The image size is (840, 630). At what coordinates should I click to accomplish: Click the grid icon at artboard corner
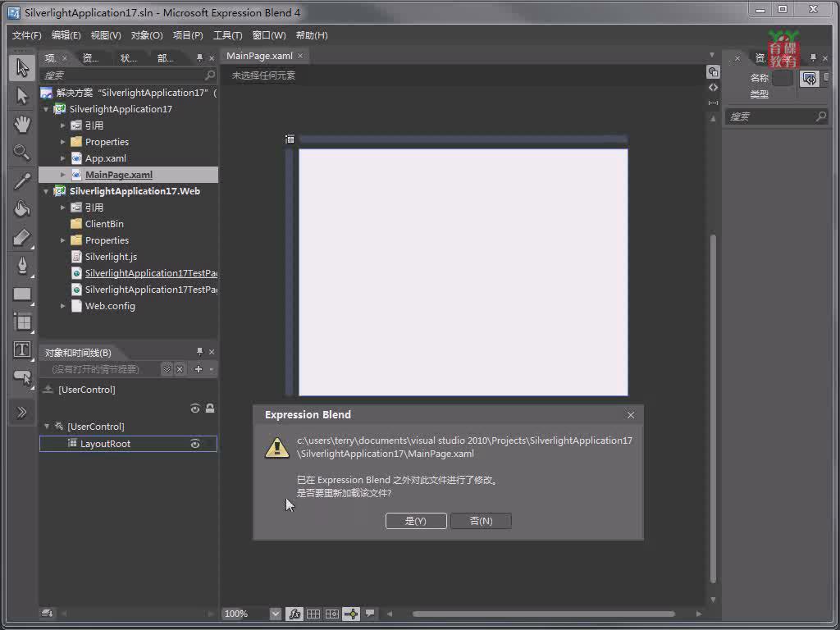point(290,139)
